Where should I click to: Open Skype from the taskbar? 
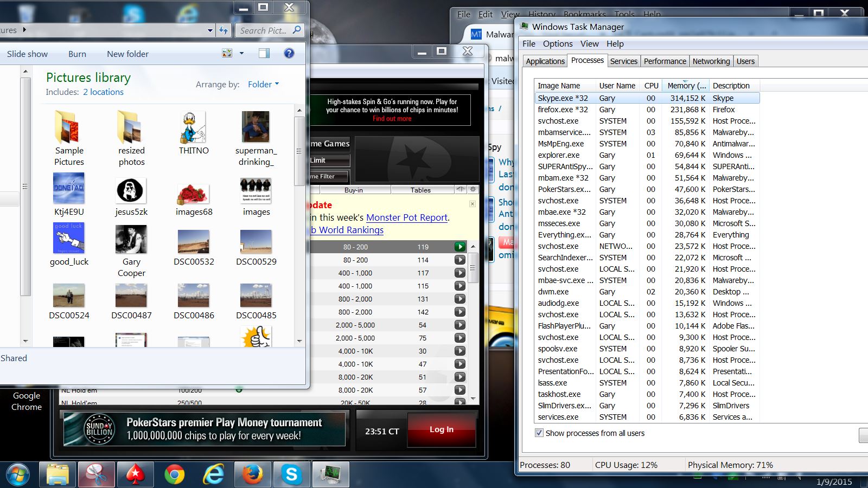[x=291, y=475]
